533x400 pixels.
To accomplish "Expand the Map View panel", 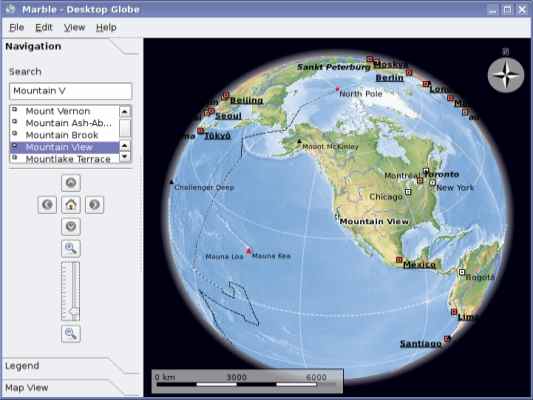I will [27, 387].
